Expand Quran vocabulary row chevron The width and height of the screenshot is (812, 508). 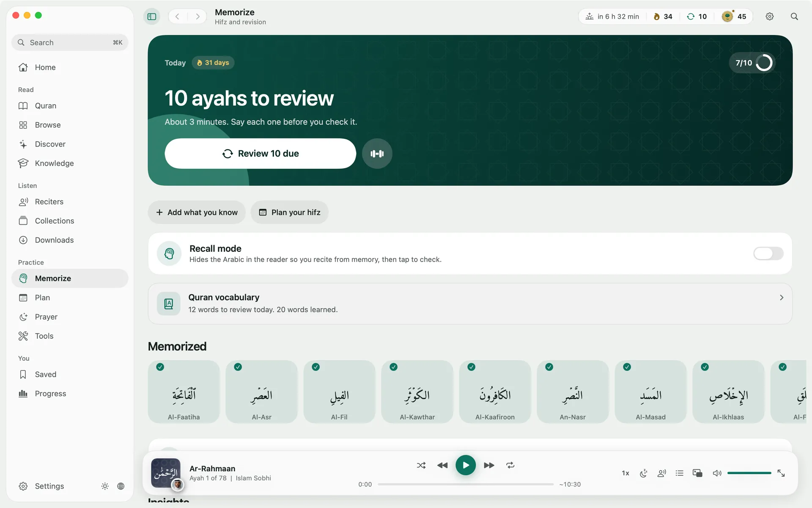click(782, 298)
